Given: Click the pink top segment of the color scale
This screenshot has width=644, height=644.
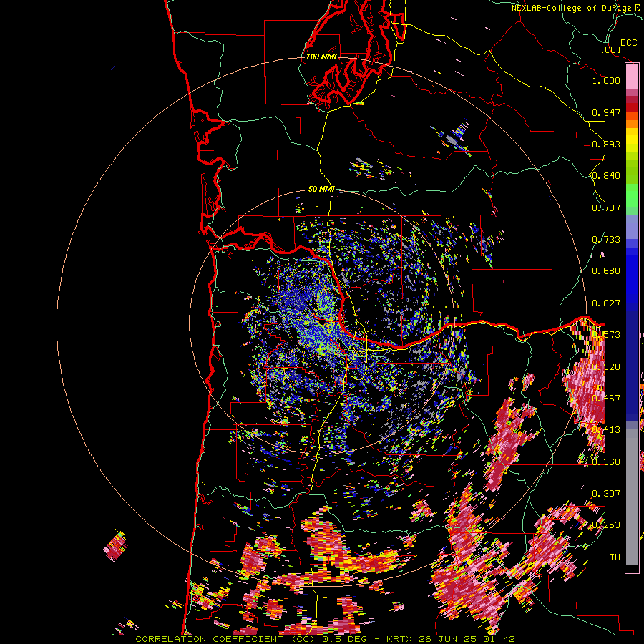Looking at the screenshot, I should point(632,76).
